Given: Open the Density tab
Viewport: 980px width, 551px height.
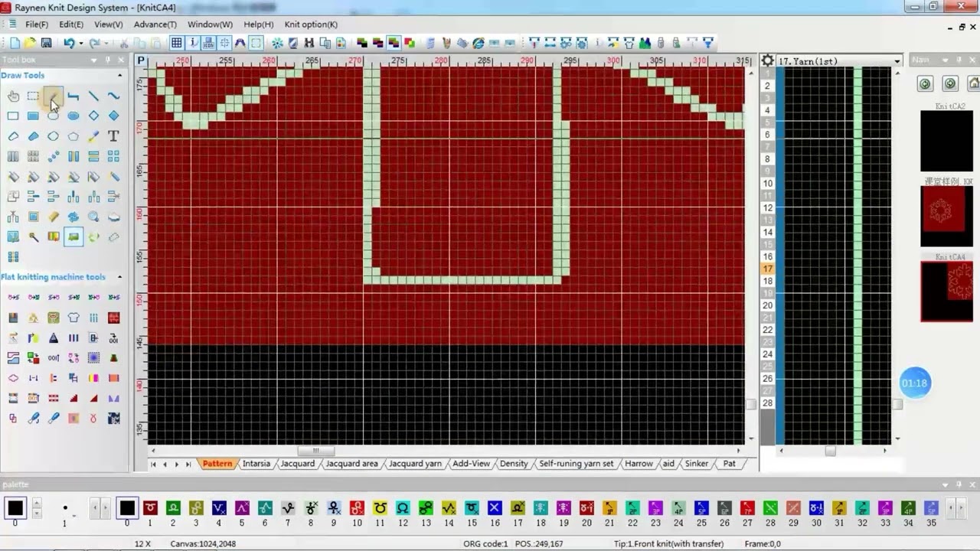Looking at the screenshot, I should pyautogui.click(x=514, y=464).
